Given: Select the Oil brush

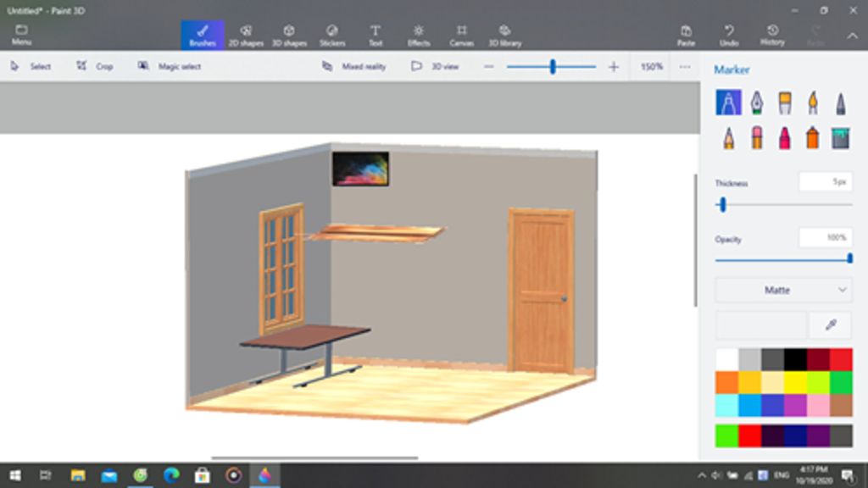Looking at the screenshot, I should click(784, 103).
